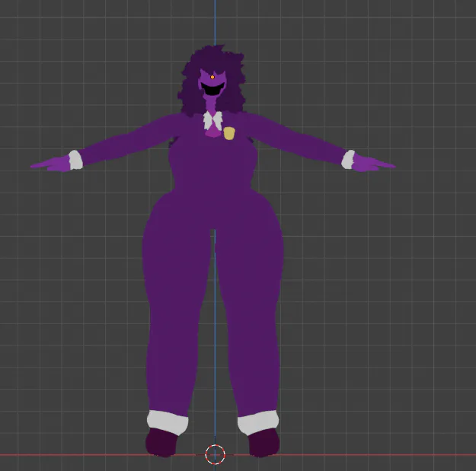Image resolution: width=476 pixels, height=471 pixels.
Task: Click the white bow tie collar
Action: (212, 120)
